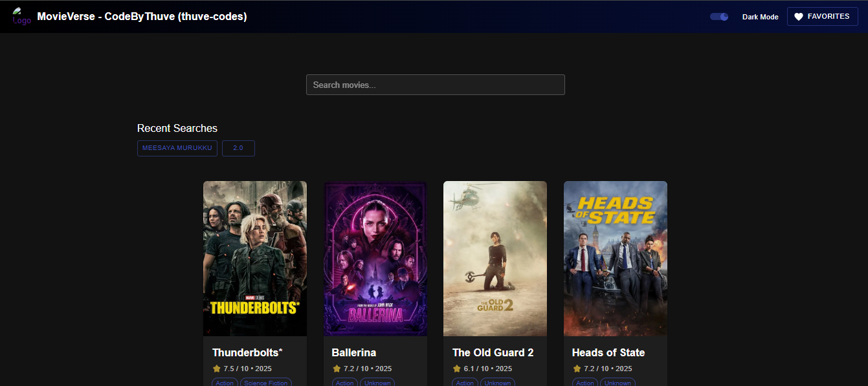Focus the Search movies input field
This screenshot has width=868, height=386.
click(x=435, y=85)
